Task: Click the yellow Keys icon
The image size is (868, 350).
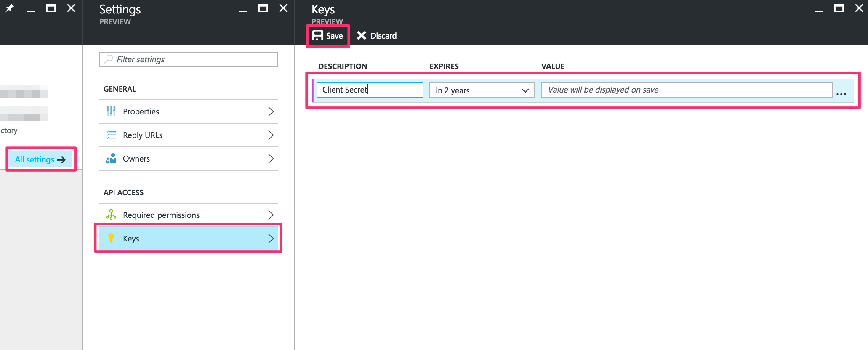Action: tap(111, 238)
